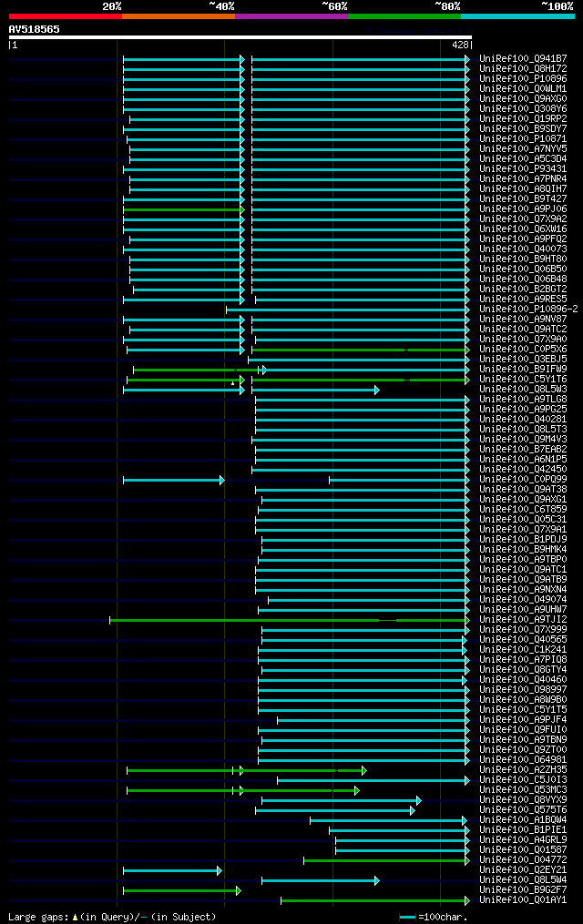The width and height of the screenshot is (583, 924).
Task: Click the query end position 428
Action: tap(460, 45)
